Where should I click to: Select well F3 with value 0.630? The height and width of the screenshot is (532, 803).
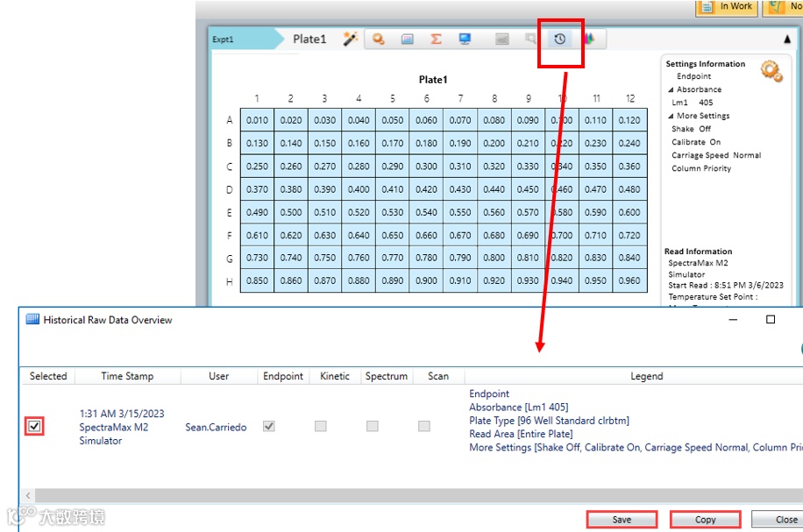coord(324,236)
